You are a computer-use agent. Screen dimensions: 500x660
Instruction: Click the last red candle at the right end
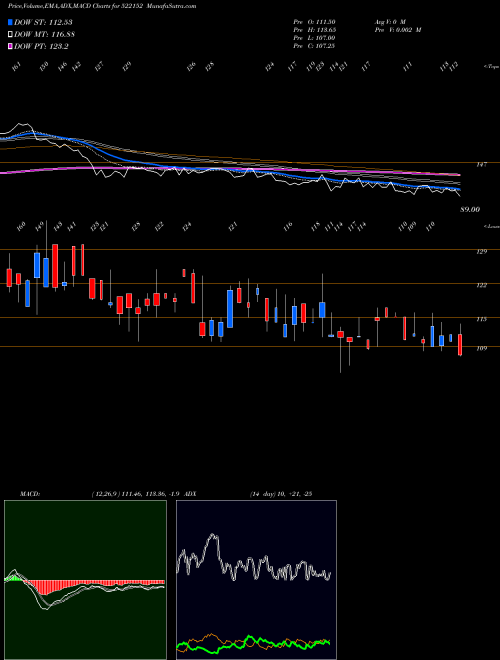pyautogui.click(x=460, y=345)
